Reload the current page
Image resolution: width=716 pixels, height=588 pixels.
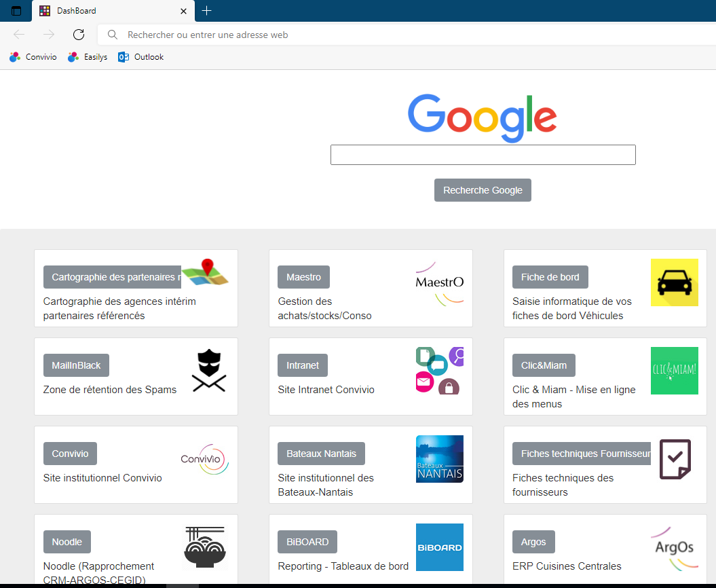(x=79, y=35)
